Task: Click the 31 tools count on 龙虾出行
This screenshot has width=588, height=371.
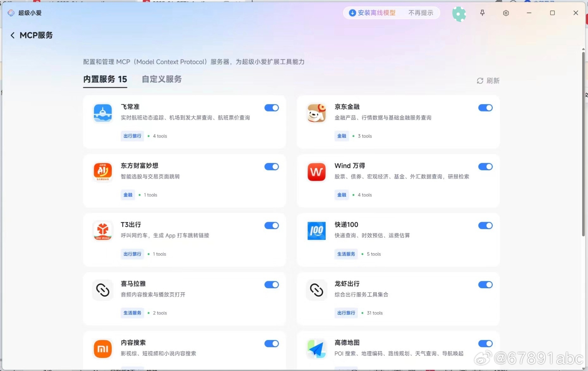Action: [375, 313]
